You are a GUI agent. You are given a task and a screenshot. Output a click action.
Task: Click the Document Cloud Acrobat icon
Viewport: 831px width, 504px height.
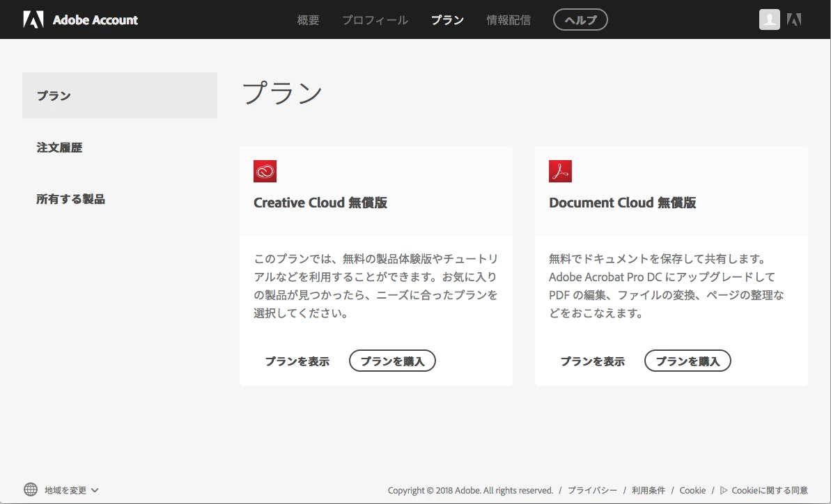[x=560, y=171]
